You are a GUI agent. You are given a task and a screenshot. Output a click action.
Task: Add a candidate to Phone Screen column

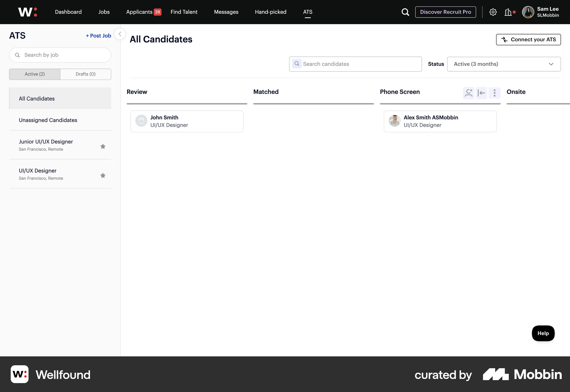tap(469, 93)
